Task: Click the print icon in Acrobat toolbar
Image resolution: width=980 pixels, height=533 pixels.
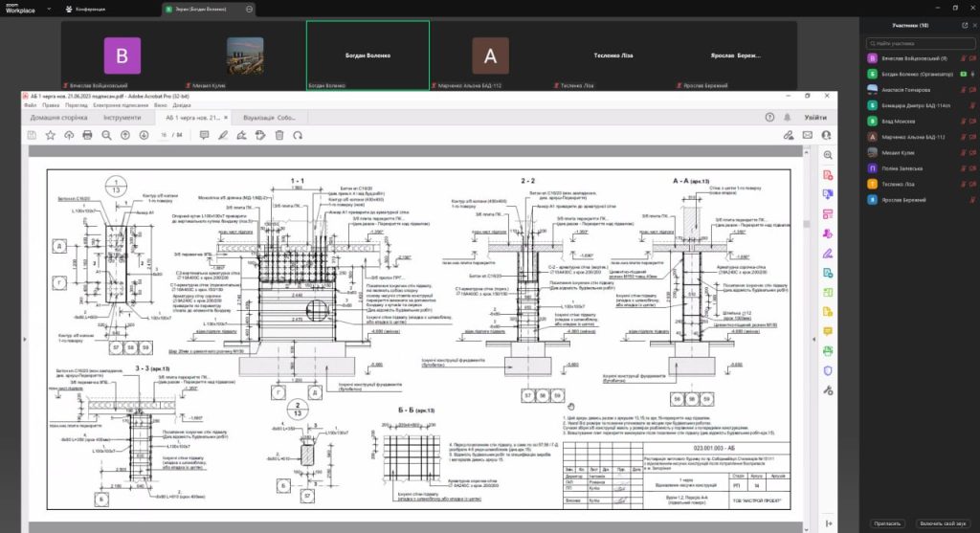Action: coord(87,135)
